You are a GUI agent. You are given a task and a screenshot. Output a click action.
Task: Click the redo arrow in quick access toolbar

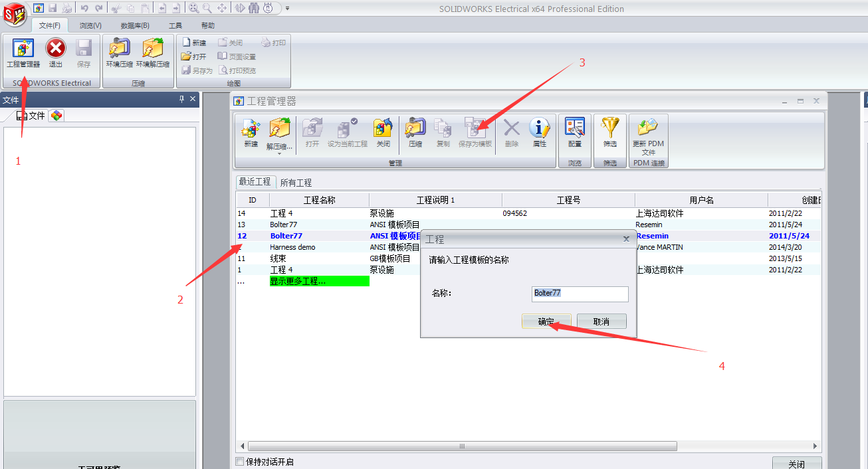coord(99,8)
